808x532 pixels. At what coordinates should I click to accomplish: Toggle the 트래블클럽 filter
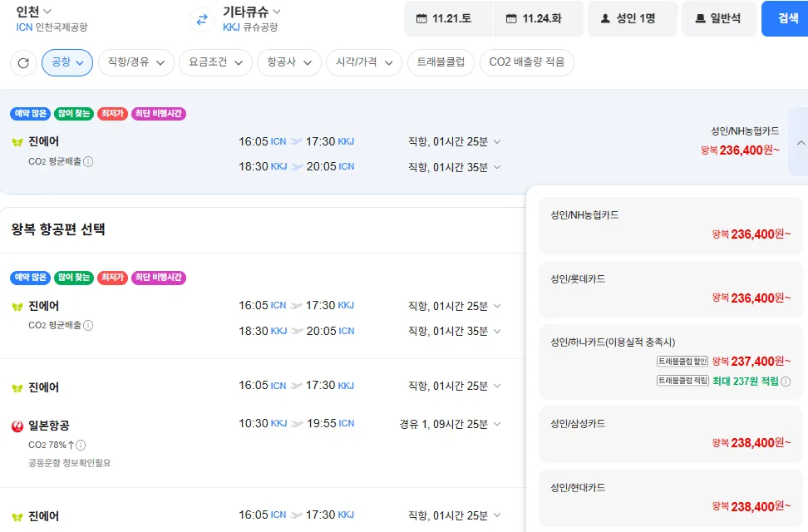pyautogui.click(x=441, y=62)
